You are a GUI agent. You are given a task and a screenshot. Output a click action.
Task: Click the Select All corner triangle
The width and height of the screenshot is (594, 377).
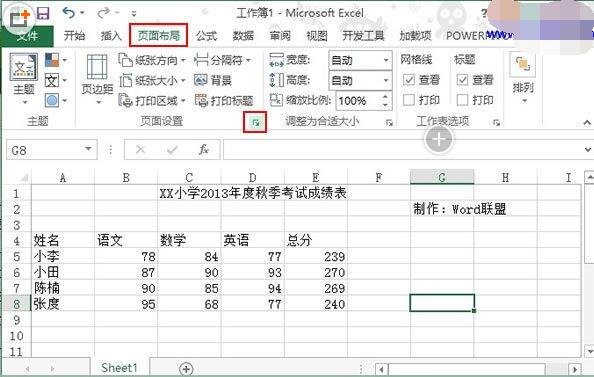point(23,178)
